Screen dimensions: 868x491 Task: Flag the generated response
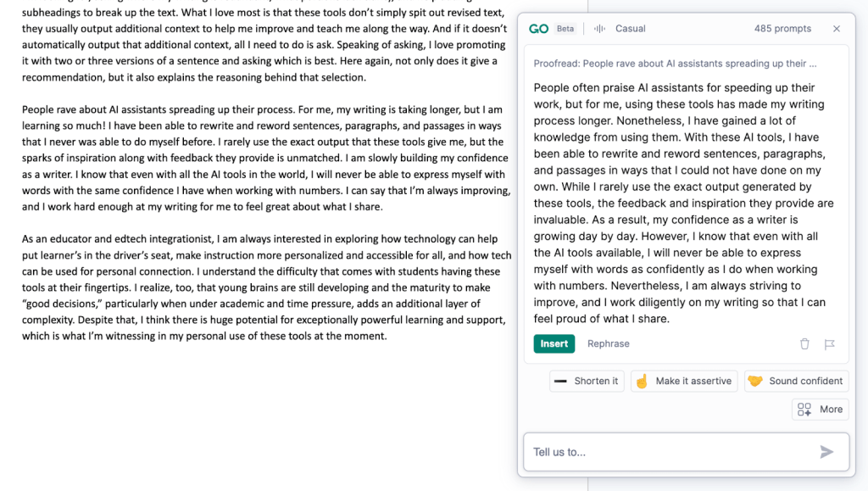click(830, 343)
